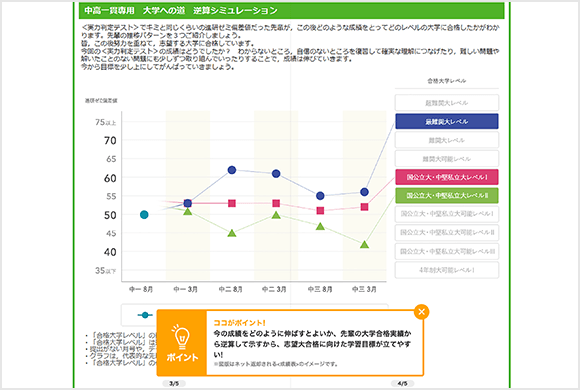Click the 中二 3月 x-axis label
The image size is (580, 390).
pyautogui.click(x=274, y=289)
